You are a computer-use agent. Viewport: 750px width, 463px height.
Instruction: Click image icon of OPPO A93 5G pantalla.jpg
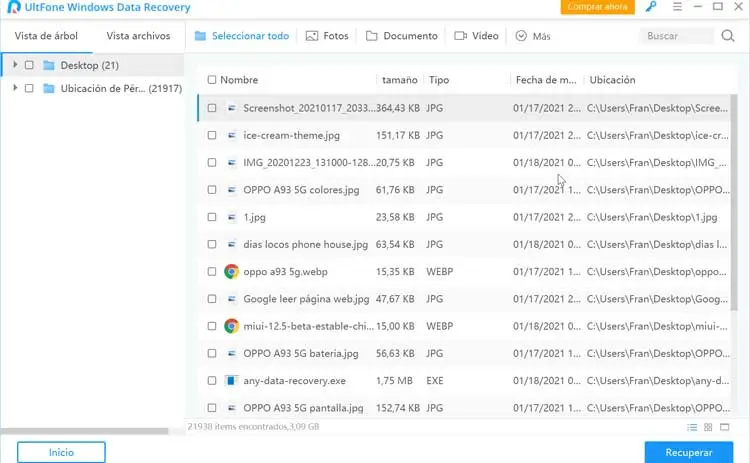232,408
